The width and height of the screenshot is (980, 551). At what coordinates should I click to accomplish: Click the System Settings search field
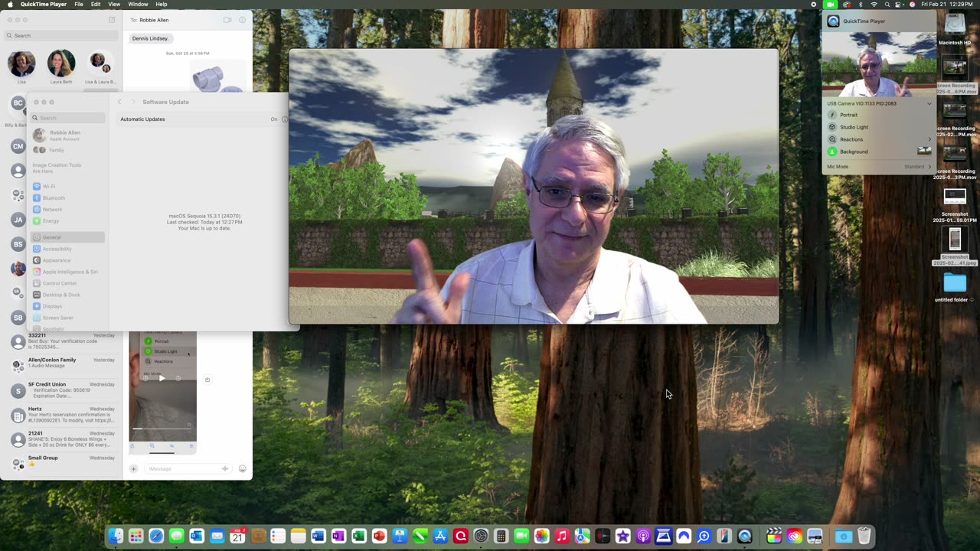68,118
